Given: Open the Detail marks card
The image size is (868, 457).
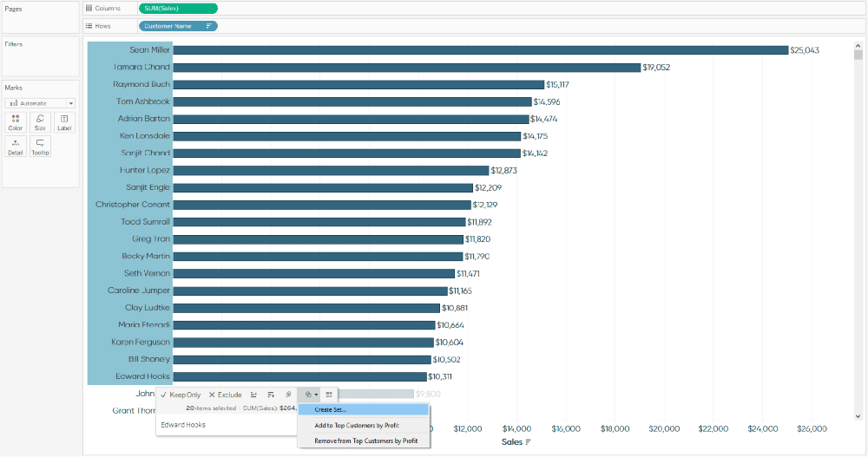Looking at the screenshot, I should 16,146.
